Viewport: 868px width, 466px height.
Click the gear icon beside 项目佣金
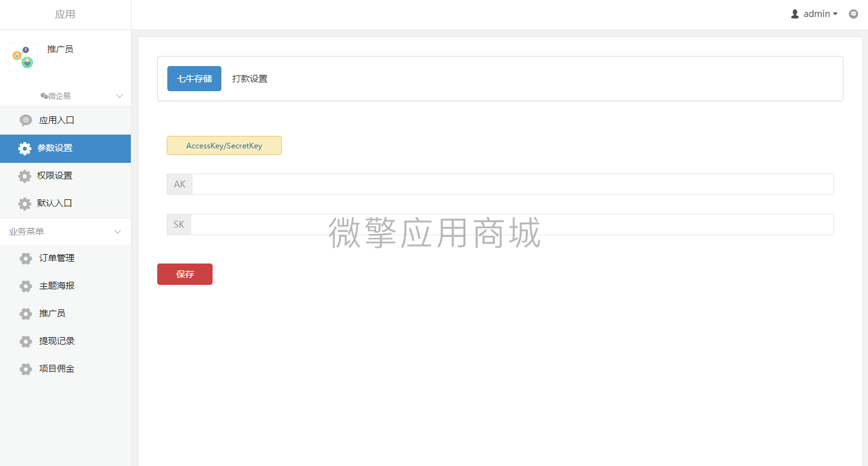coord(26,369)
